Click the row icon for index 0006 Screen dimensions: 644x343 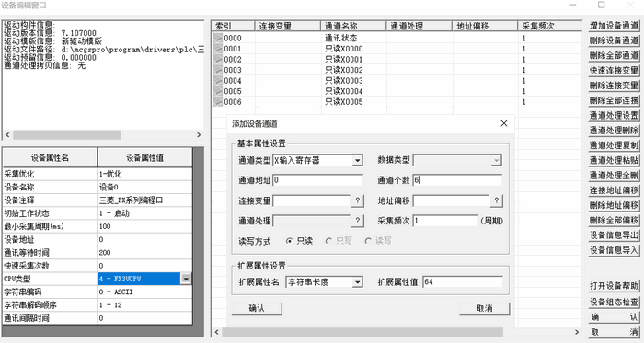click(218, 102)
